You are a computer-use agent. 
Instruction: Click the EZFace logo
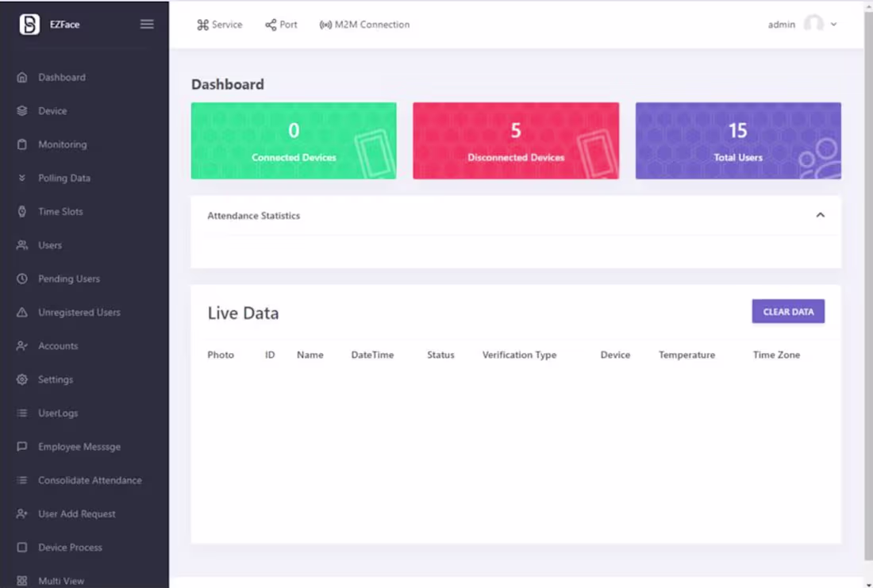(x=28, y=24)
